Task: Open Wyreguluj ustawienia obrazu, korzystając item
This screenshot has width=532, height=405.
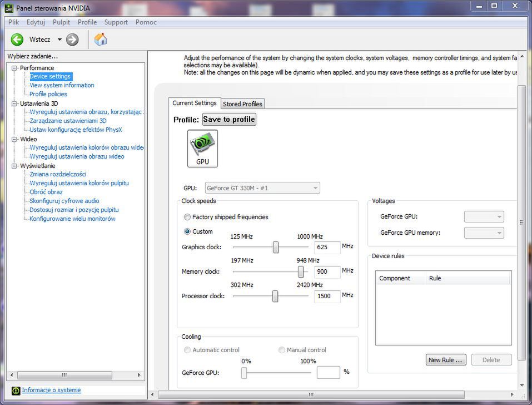Action: pyautogui.click(x=87, y=112)
